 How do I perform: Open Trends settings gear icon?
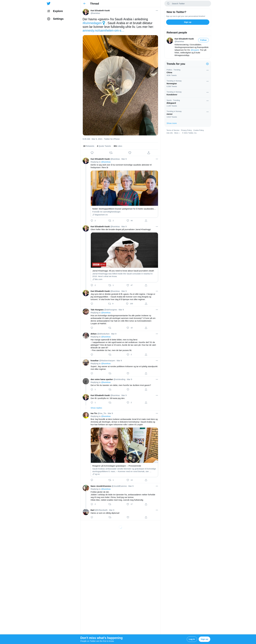click(x=207, y=64)
